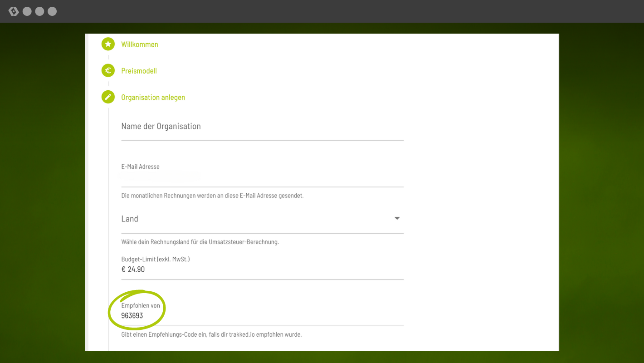Screen dimensions: 644x363
Task: Click the monthly invoices hint text
Action: click(x=212, y=196)
